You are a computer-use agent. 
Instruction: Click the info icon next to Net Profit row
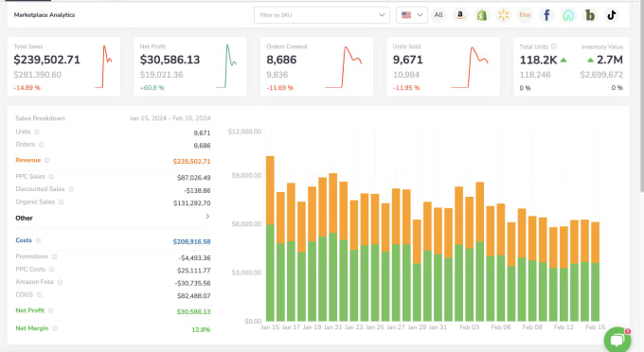click(51, 310)
